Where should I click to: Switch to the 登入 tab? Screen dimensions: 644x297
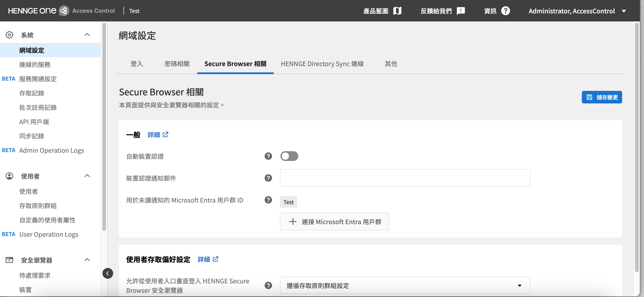click(x=136, y=64)
